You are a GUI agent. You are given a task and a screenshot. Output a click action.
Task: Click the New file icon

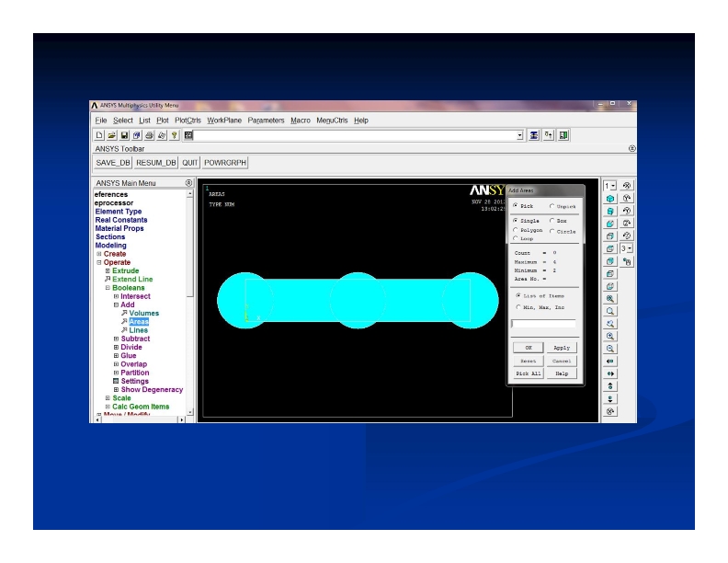tap(97, 135)
